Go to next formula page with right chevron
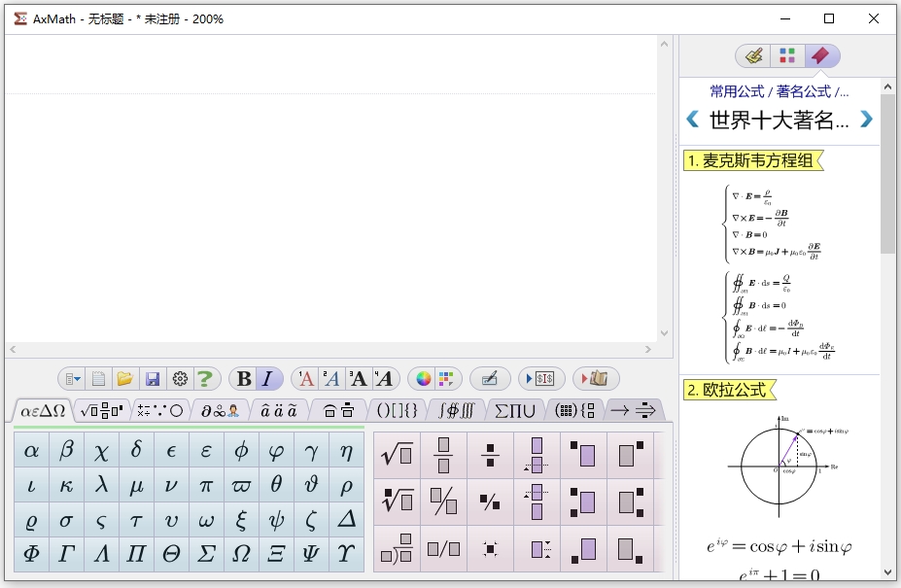Viewport: 901px width, 588px height. [866, 120]
